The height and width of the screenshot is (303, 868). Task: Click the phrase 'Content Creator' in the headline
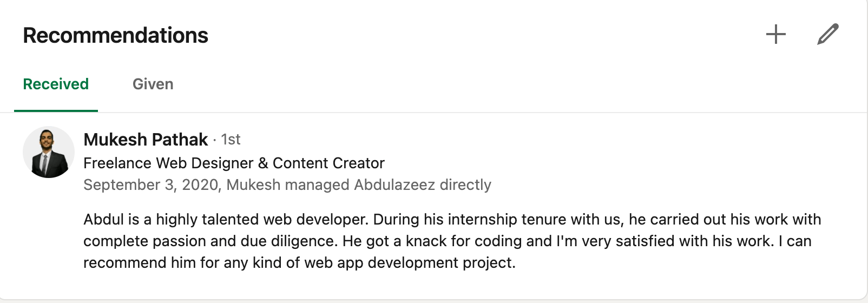(328, 163)
